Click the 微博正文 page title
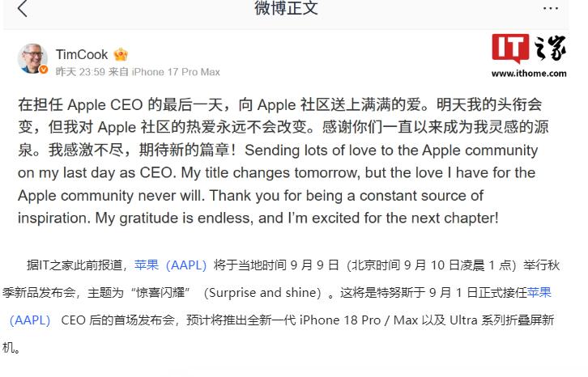 click(286, 8)
